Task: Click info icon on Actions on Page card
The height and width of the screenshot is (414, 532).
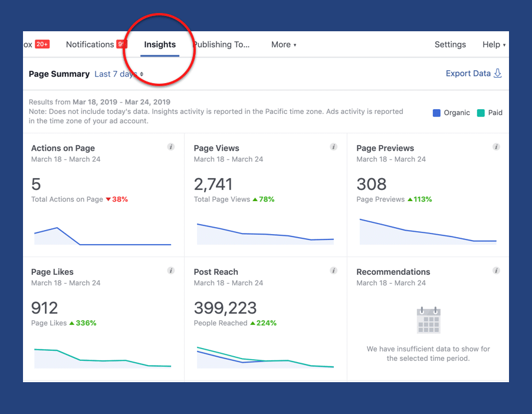Action: pos(171,147)
